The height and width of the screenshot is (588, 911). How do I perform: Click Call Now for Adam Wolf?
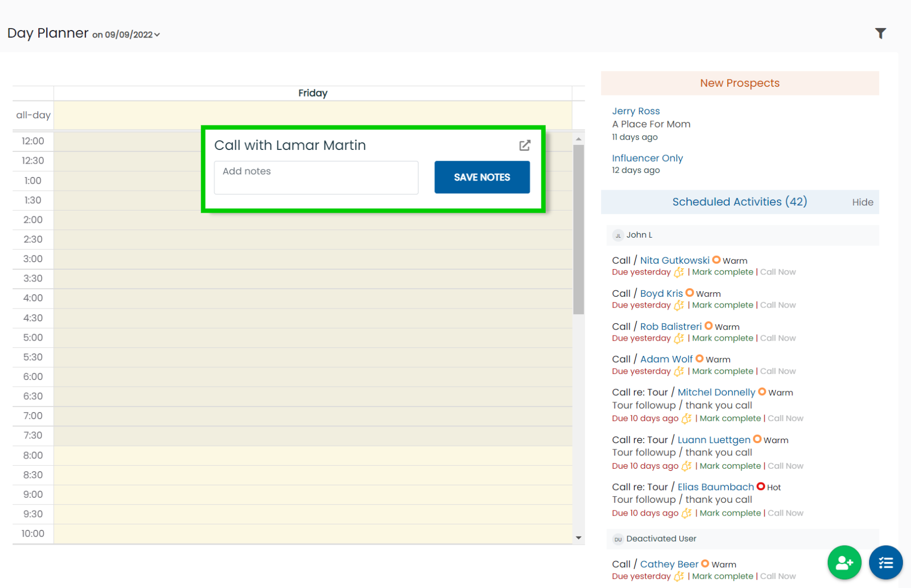pos(778,371)
